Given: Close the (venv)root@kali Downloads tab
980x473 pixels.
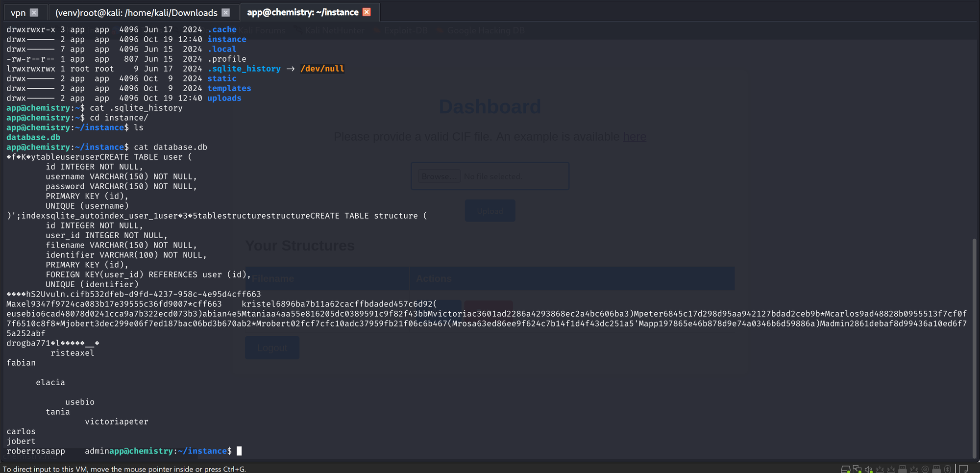Looking at the screenshot, I should 225,12.
